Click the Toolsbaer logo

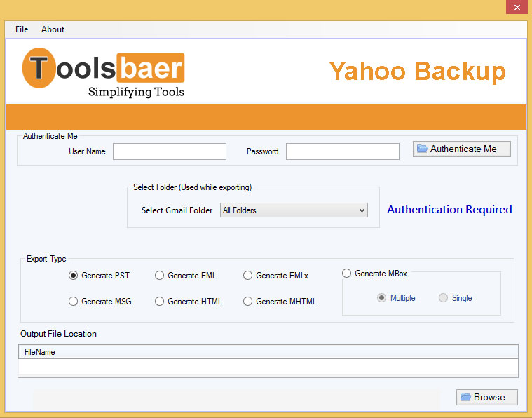click(x=104, y=73)
